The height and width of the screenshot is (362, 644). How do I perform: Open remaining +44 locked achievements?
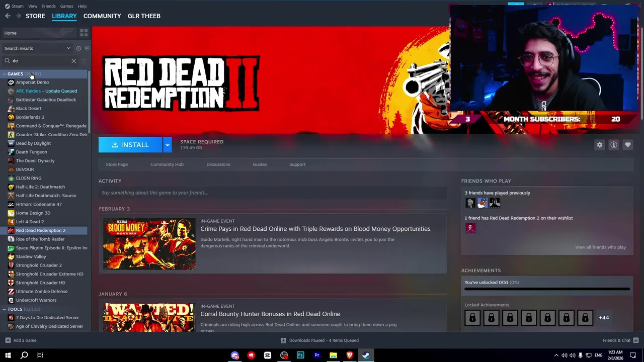[604, 318]
